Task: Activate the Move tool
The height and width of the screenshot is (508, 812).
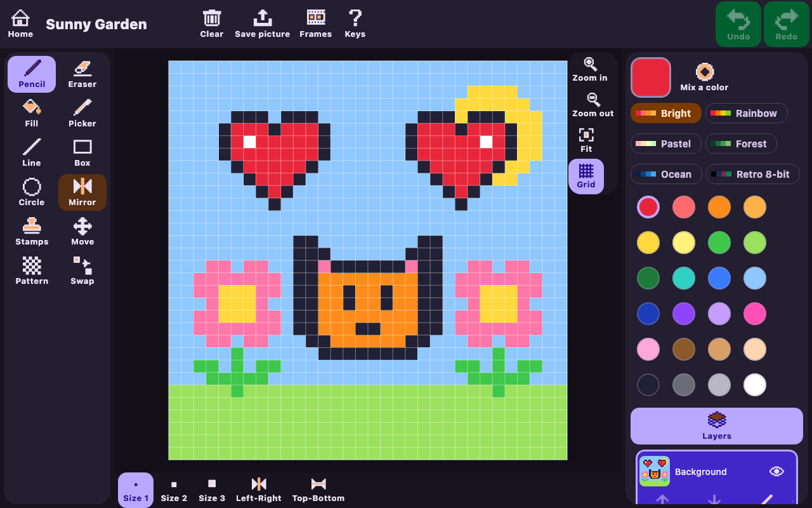Action: (82, 232)
